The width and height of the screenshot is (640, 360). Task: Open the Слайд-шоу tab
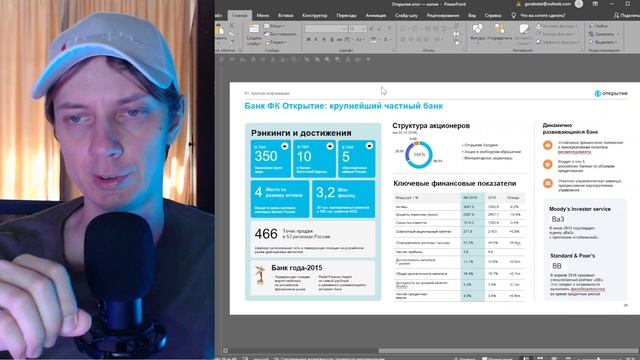click(x=406, y=16)
